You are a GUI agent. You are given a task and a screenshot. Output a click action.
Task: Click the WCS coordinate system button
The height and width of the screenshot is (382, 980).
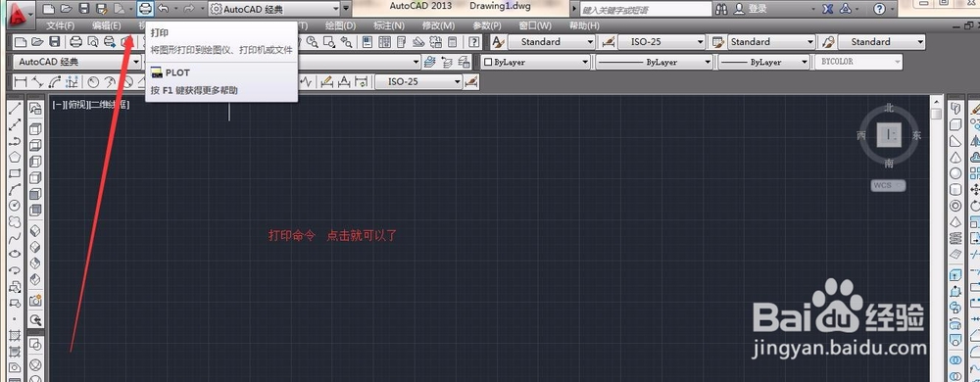click(x=888, y=185)
